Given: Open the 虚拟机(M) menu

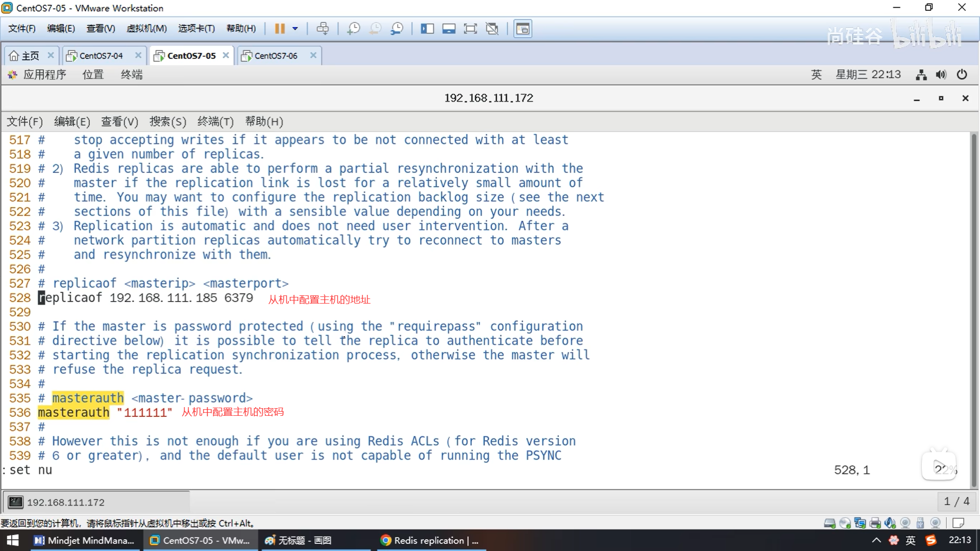Looking at the screenshot, I should [146, 29].
